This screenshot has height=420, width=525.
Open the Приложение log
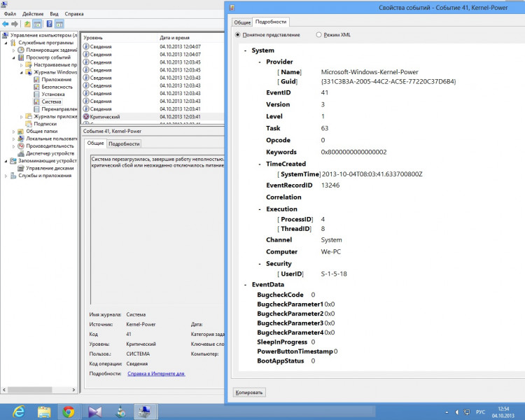pyautogui.click(x=56, y=79)
